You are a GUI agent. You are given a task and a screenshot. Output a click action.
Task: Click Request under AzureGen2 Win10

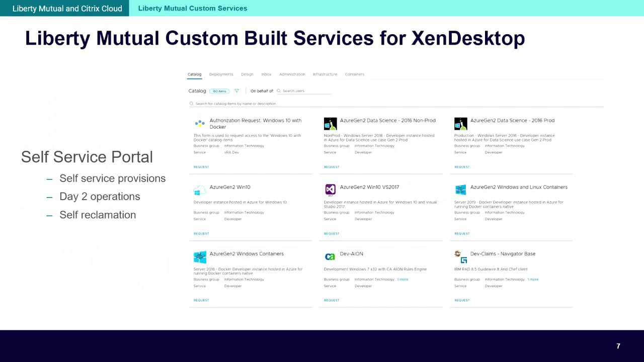(201, 233)
